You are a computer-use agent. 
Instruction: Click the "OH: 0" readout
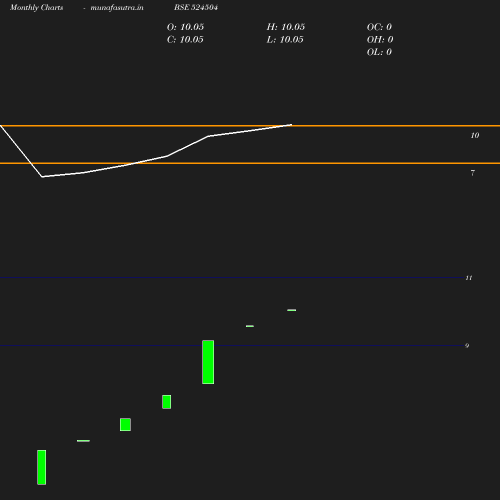pos(380,40)
